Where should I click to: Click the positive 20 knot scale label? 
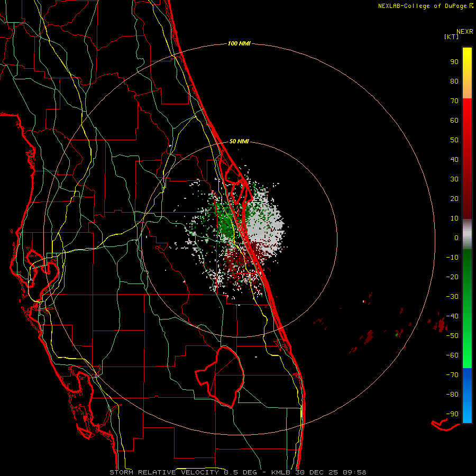[x=454, y=198]
